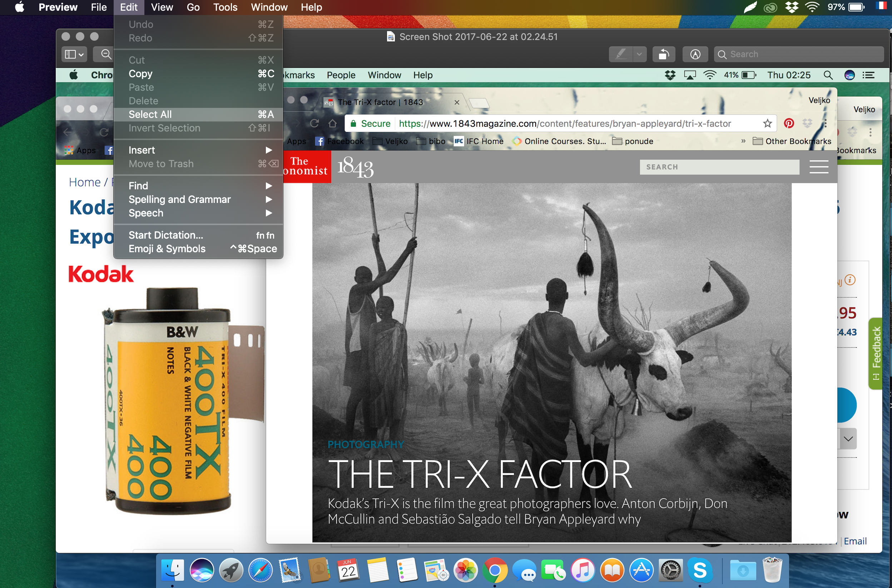Click the bookmark star icon in address bar
Image resolution: width=892 pixels, height=588 pixels.
pyautogui.click(x=769, y=123)
